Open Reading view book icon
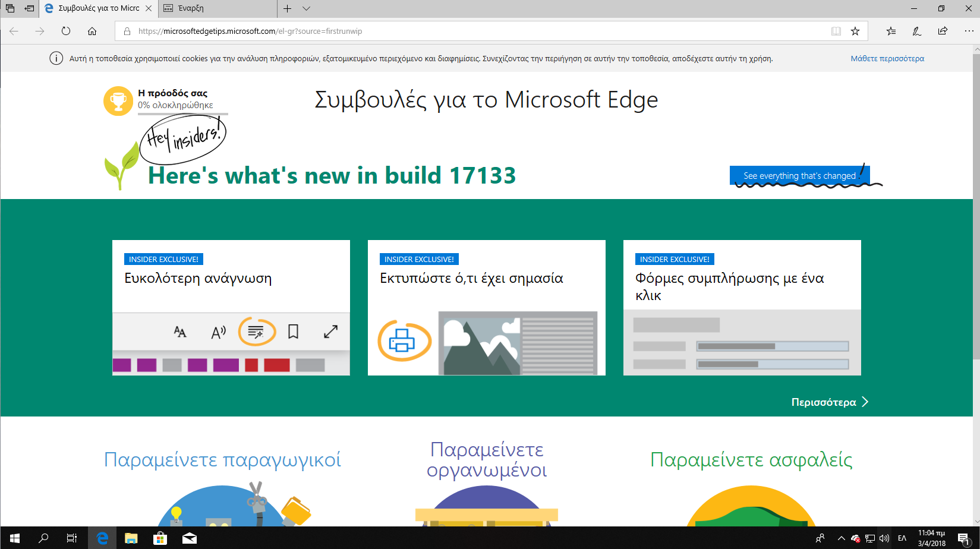Viewport: 980px width, 549px height. [836, 31]
